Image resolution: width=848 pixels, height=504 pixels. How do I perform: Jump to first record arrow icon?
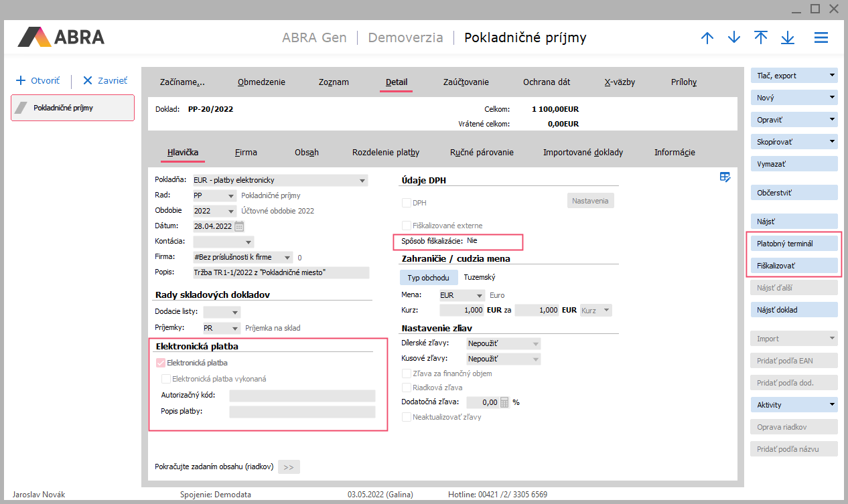point(761,37)
